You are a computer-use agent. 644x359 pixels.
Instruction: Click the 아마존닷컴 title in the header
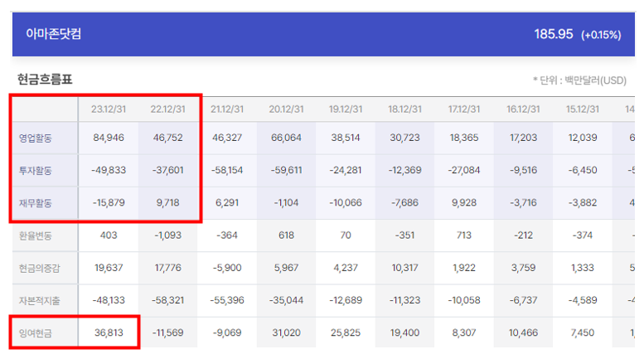pos(53,34)
